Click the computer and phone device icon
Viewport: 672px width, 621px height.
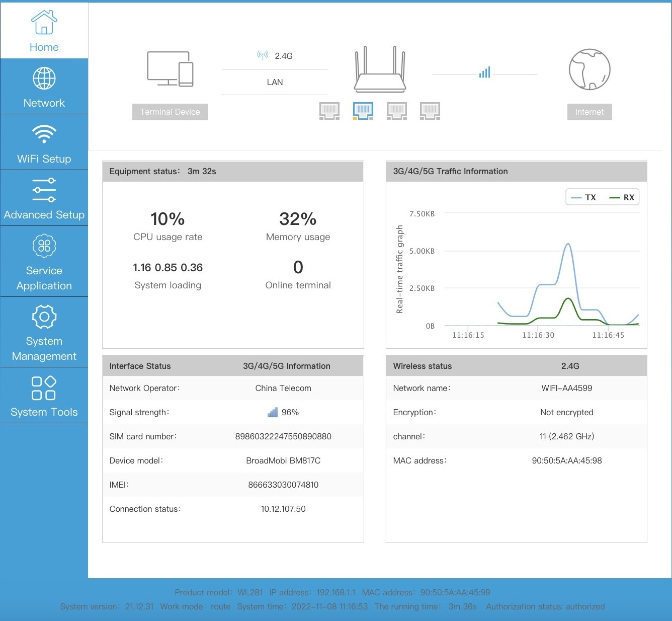click(170, 69)
